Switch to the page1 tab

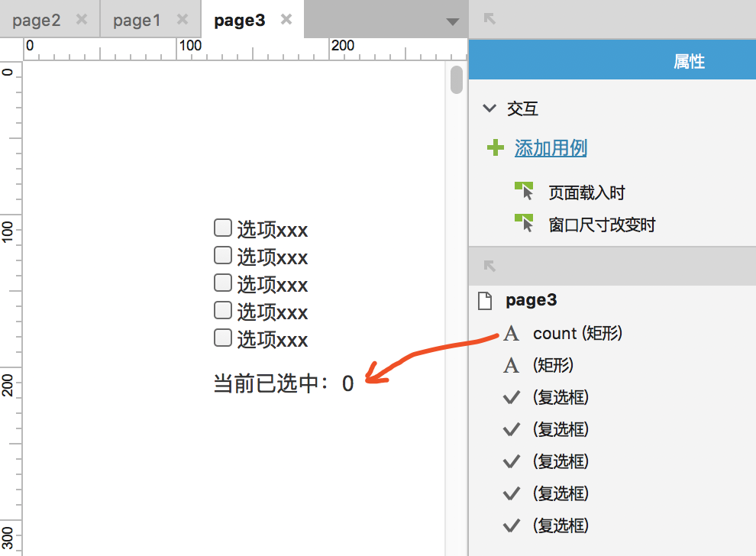pyautogui.click(x=137, y=21)
